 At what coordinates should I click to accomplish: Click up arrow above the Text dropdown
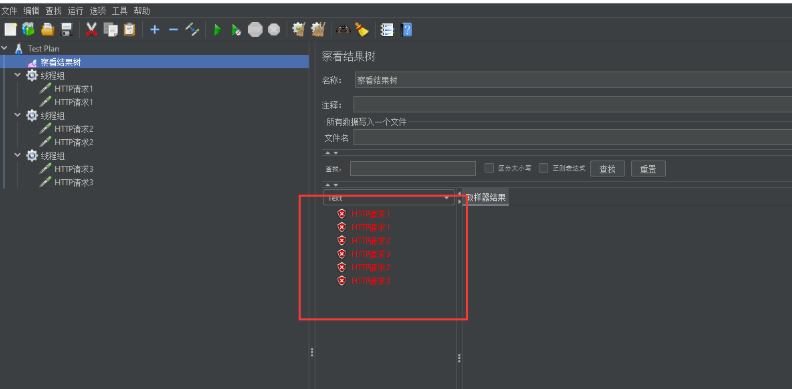click(327, 185)
